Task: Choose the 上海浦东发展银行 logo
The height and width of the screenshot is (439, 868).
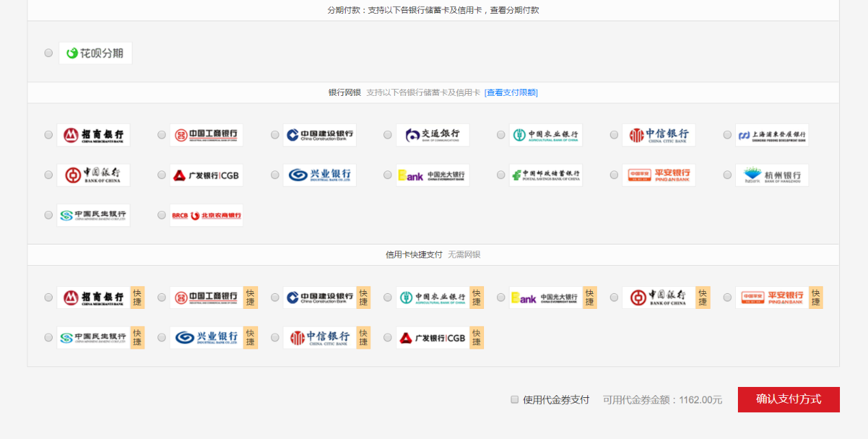Action: click(x=771, y=135)
